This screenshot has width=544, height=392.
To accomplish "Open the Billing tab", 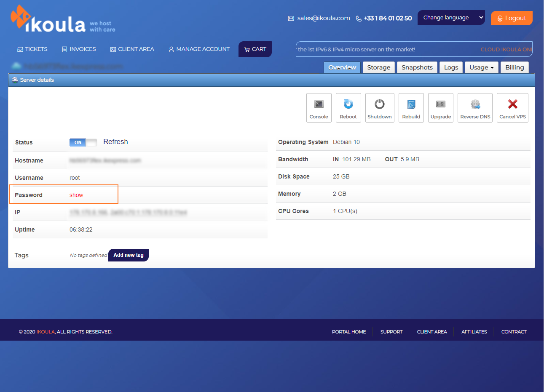I will coord(515,67).
